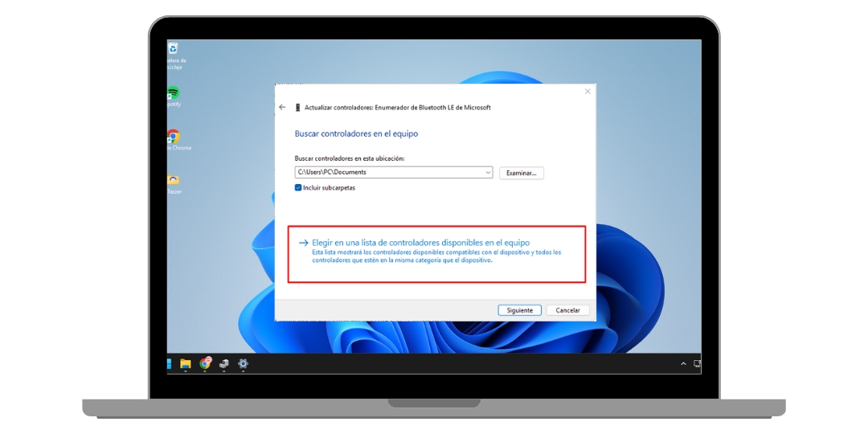The image size is (868, 434).
Task: Click the Chrome icon in the taskbar
Action: [205, 364]
